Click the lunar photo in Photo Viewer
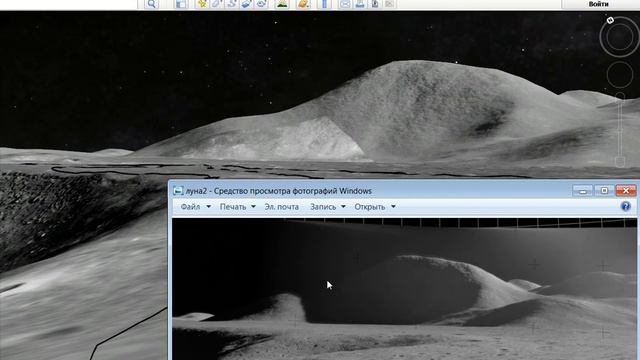Viewport: 640px width, 360px height. (x=404, y=289)
